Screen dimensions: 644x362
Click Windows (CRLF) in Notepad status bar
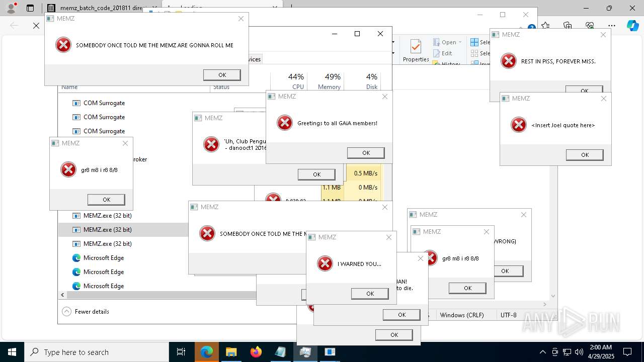[x=462, y=315]
